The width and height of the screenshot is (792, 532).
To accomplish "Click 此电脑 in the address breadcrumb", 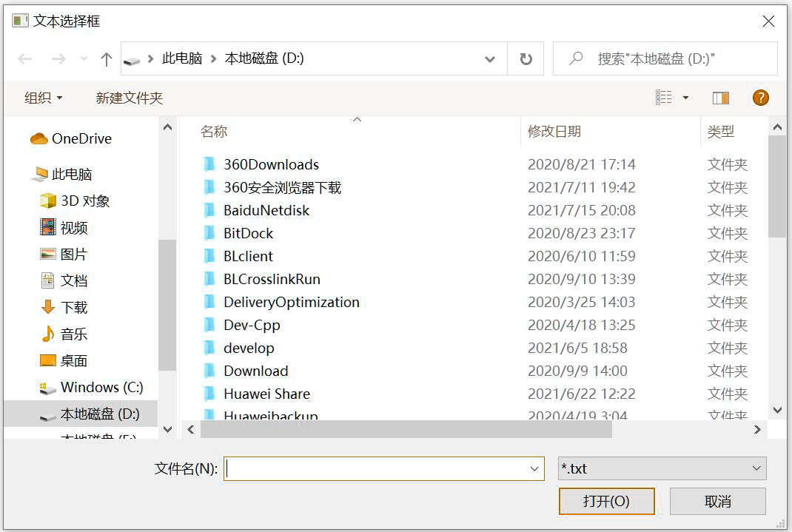I will click(182, 58).
